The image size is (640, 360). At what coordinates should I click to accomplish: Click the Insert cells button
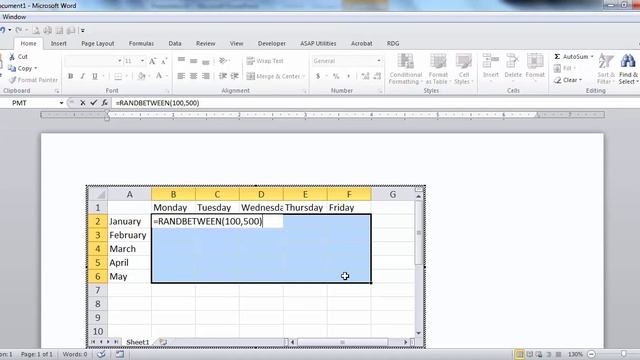tap(491, 67)
